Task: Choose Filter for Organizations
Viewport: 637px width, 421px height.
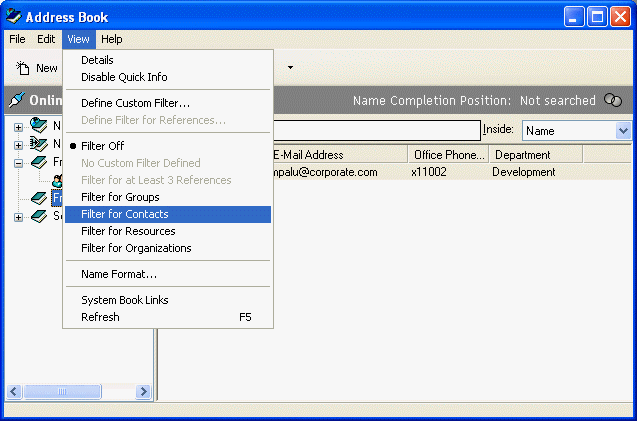Action: click(x=168, y=248)
